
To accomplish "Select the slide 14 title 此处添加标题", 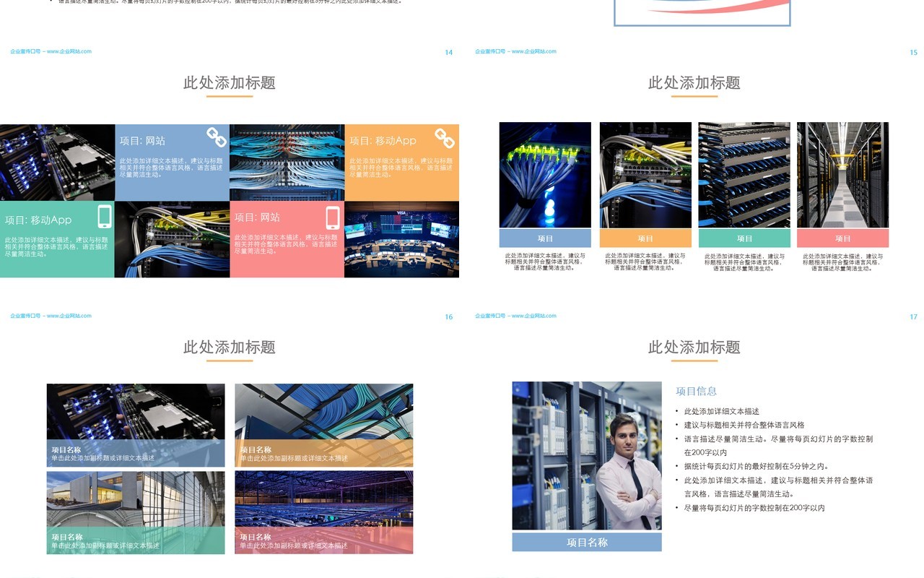I will pos(230,82).
